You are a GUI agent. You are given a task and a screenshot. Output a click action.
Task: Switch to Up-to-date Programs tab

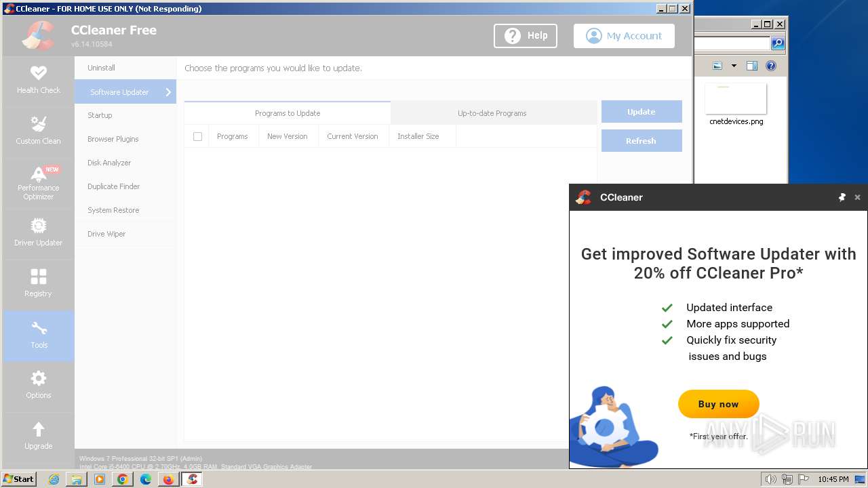[492, 113]
